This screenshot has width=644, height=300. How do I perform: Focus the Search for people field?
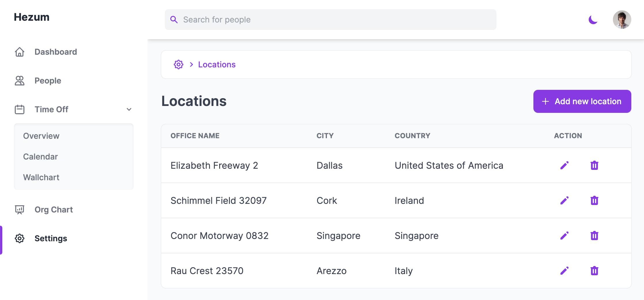(330, 20)
